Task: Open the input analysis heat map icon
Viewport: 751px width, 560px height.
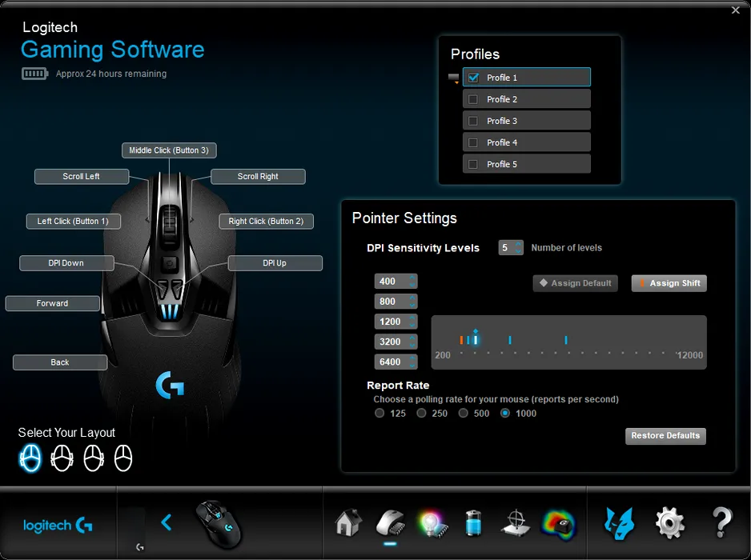Action: coord(559,523)
